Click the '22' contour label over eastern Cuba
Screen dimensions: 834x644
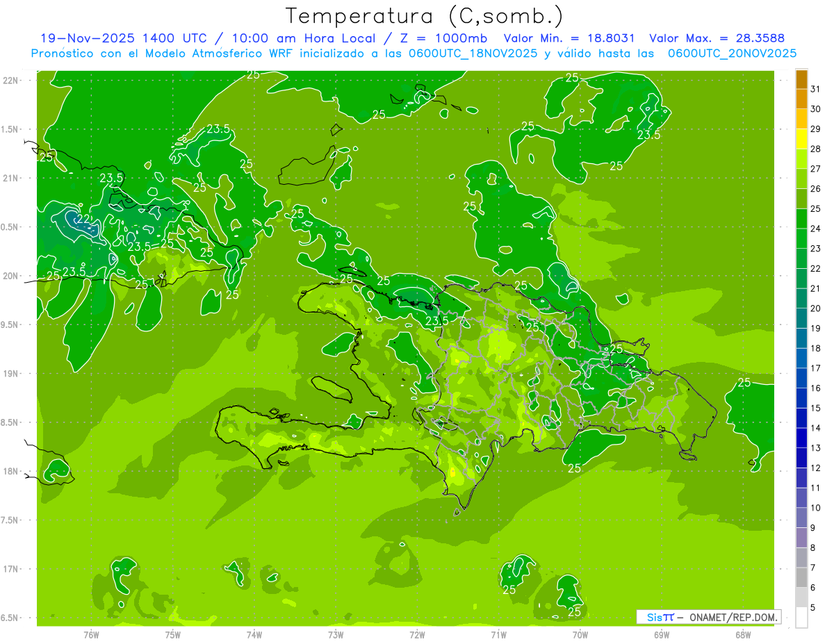tap(83, 220)
